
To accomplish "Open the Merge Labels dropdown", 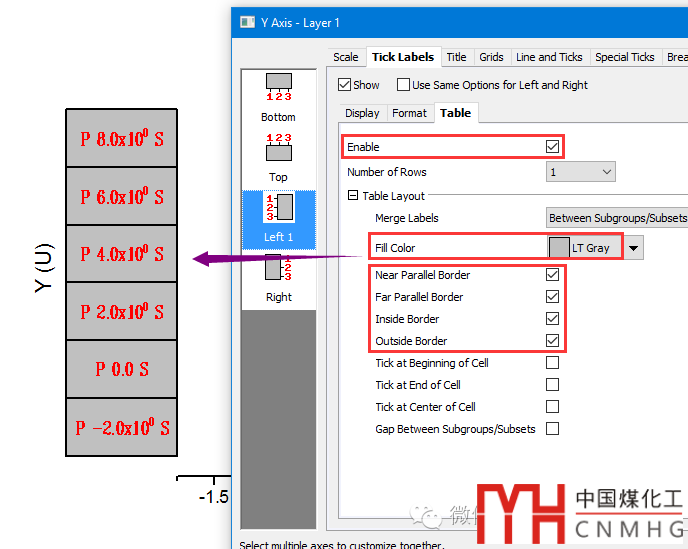I will tap(617, 218).
